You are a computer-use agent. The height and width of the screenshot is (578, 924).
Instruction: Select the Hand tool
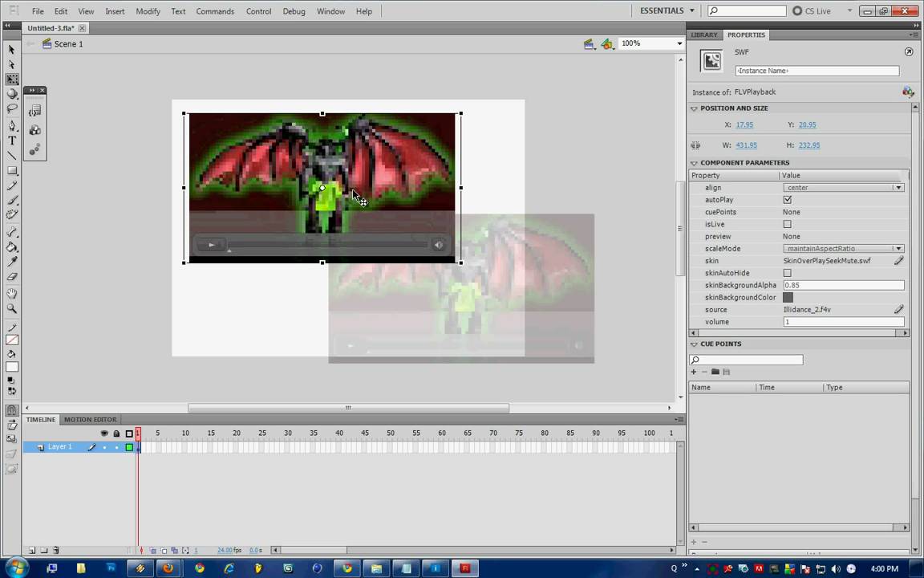(12, 293)
